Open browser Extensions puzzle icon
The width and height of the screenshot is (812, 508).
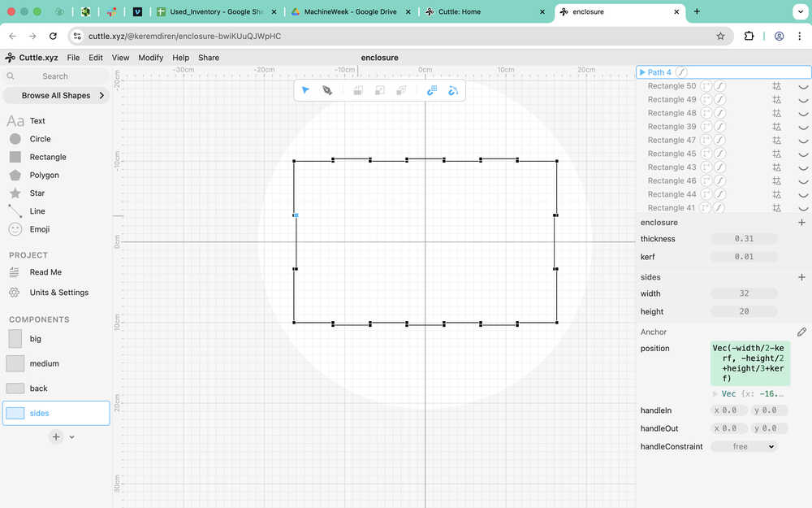tap(749, 36)
